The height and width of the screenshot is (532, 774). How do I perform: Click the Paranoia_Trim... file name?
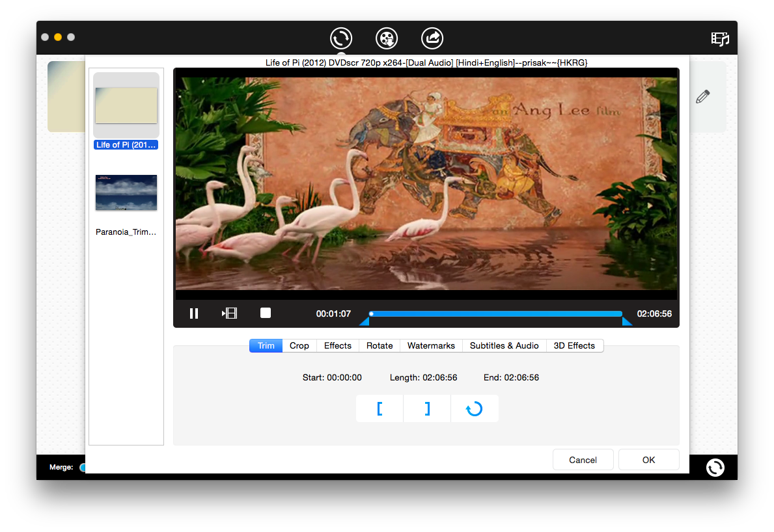[126, 232]
